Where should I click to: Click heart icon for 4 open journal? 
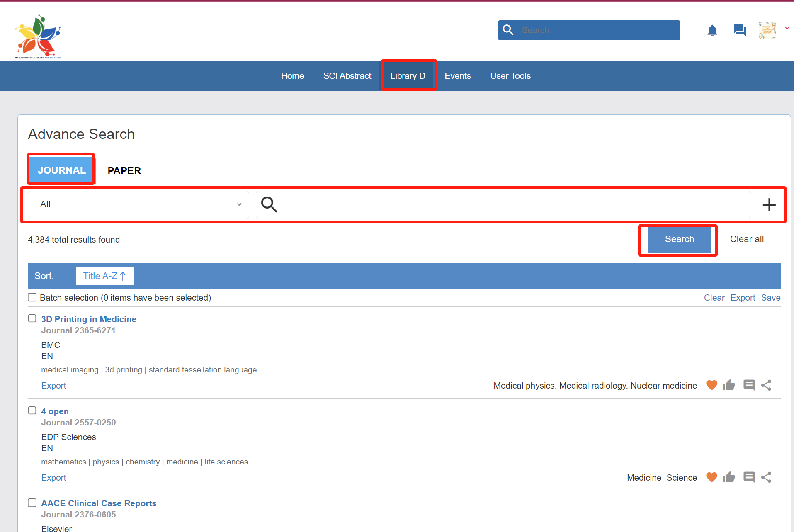coord(711,477)
